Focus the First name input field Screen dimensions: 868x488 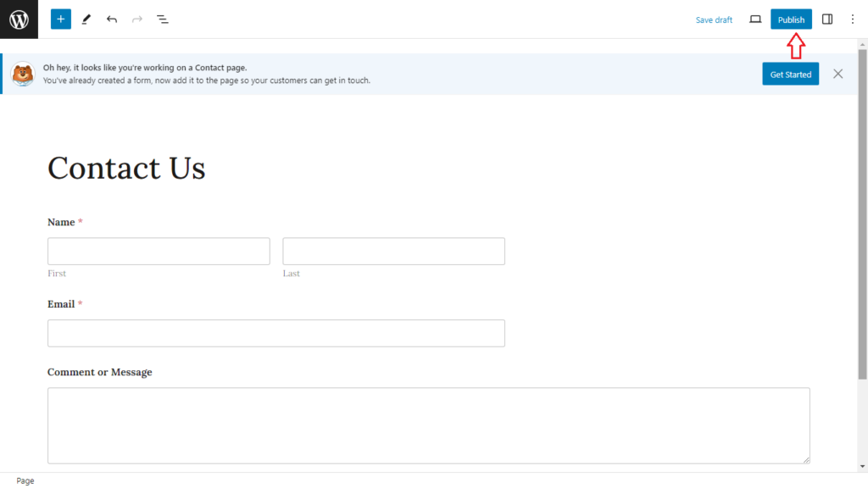(x=159, y=251)
